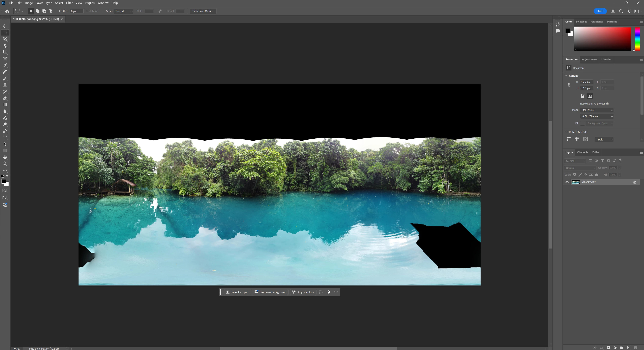
Task: Collapse the Canvas section
Action: 566,76
